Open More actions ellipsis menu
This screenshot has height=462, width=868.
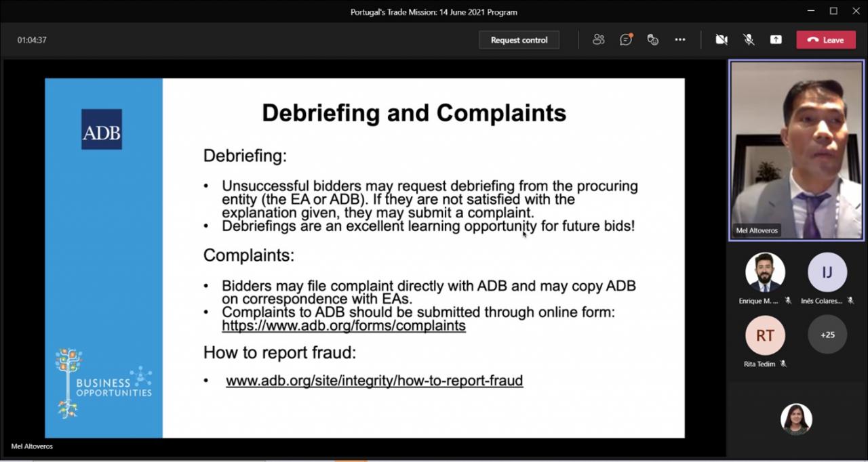click(x=680, y=40)
